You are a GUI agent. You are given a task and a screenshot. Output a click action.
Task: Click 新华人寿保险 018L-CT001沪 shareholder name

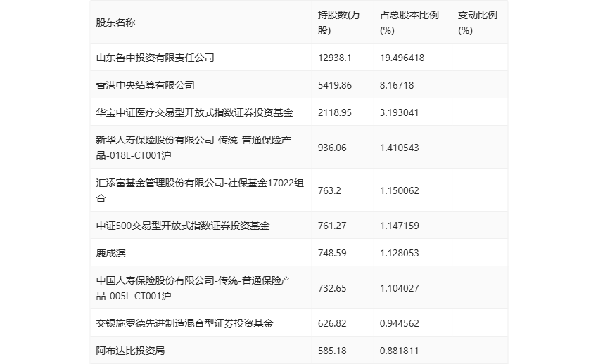(193, 148)
